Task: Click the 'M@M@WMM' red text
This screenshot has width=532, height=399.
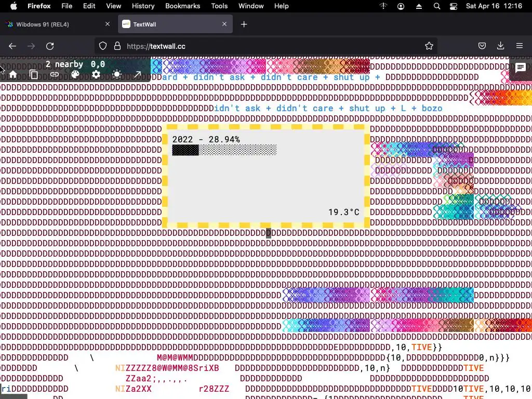Action: (175, 357)
